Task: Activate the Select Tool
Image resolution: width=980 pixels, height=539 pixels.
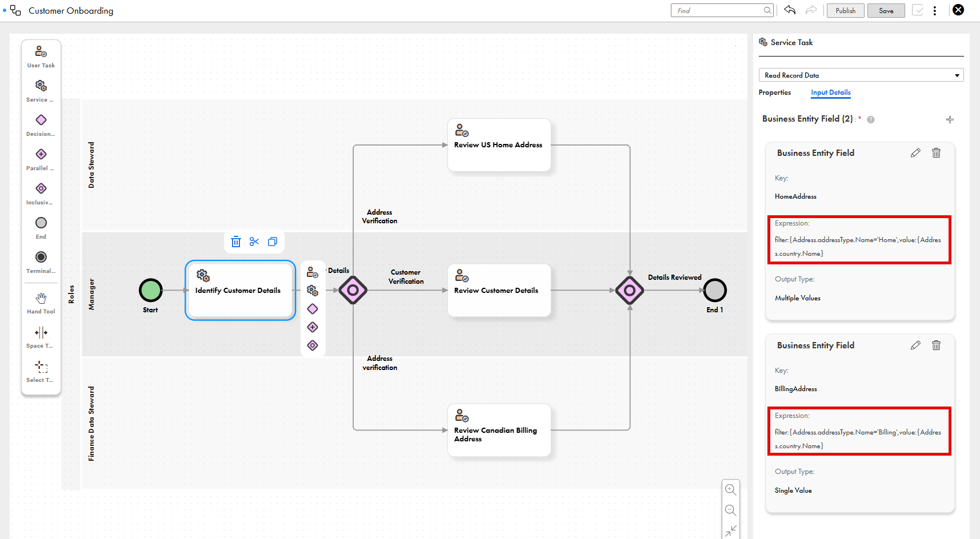Action: [x=41, y=372]
